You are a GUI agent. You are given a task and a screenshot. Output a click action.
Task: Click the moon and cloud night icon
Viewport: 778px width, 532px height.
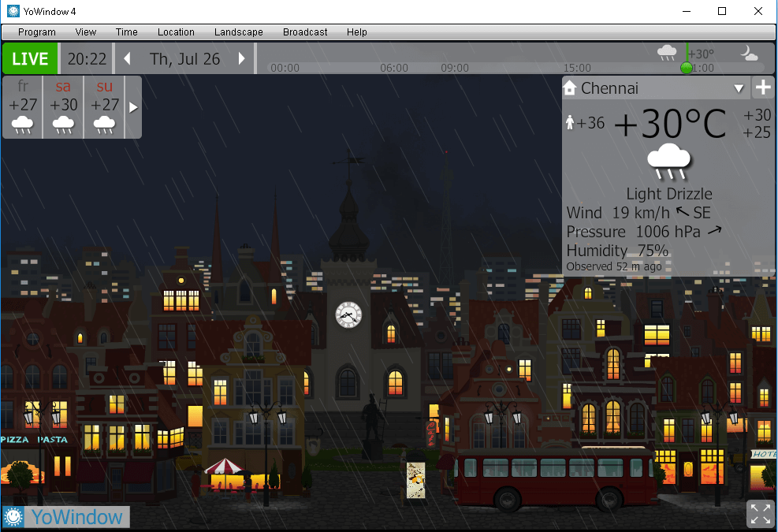tap(748, 55)
